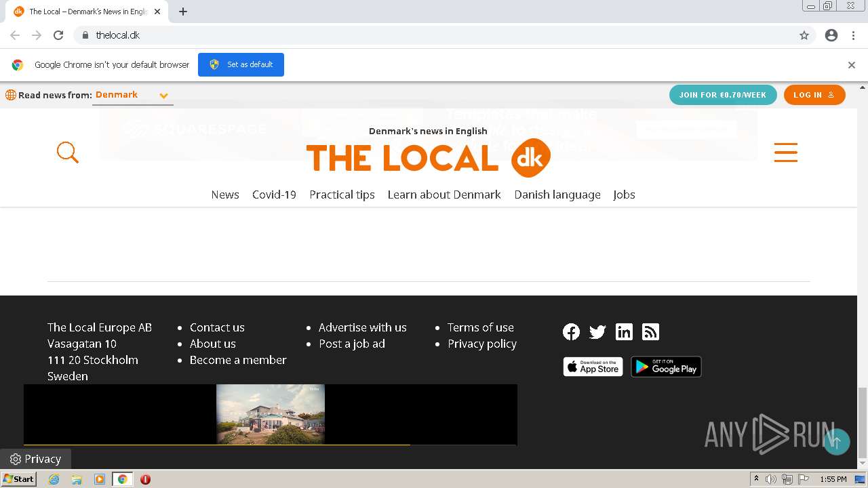Open The Local's LinkedIn icon
The width and height of the screenshot is (868, 488).
coord(624,331)
